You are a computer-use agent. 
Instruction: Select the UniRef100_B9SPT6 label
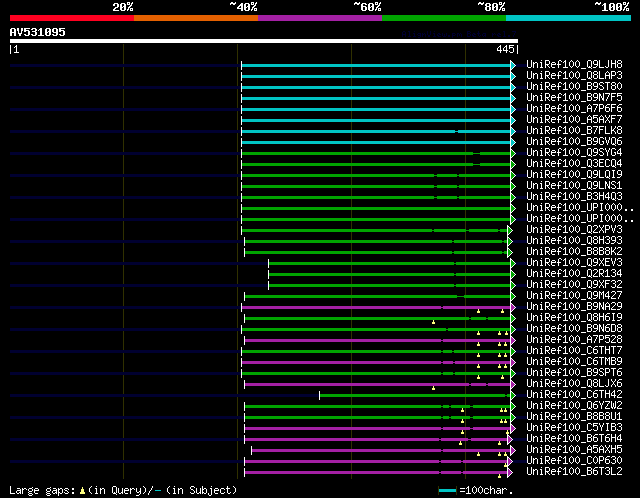coord(574,373)
